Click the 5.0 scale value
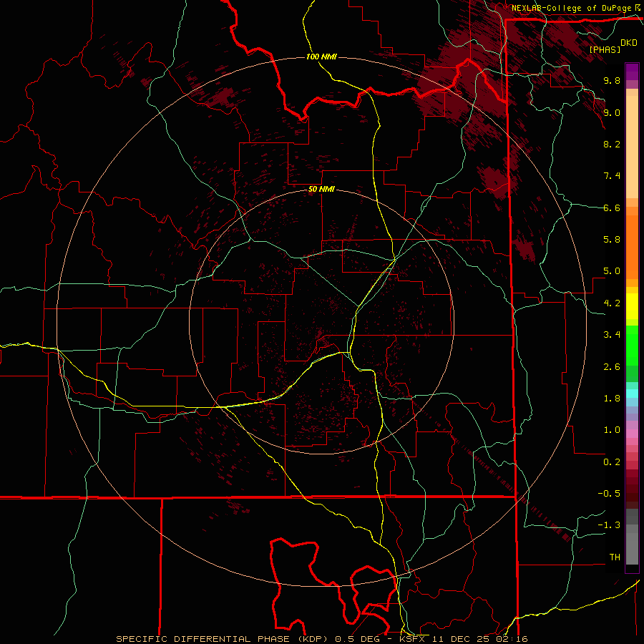The width and height of the screenshot is (644, 644). click(x=612, y=271)
